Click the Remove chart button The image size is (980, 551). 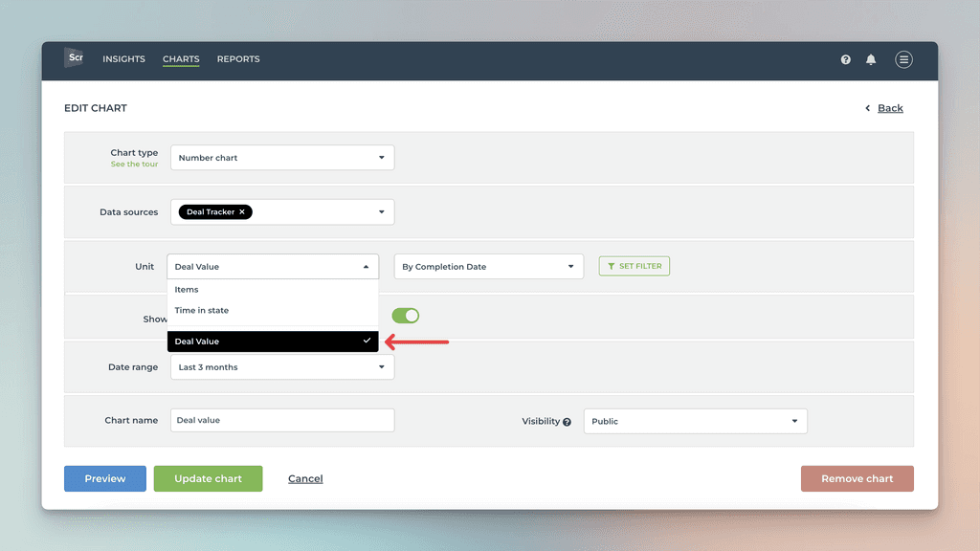857,478
